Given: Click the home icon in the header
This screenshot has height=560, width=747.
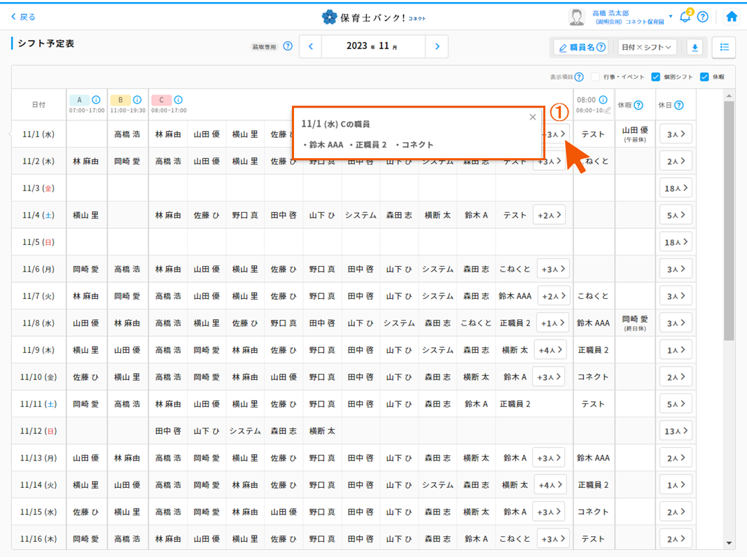Looking at the screenshot, I should pos(732,17).
